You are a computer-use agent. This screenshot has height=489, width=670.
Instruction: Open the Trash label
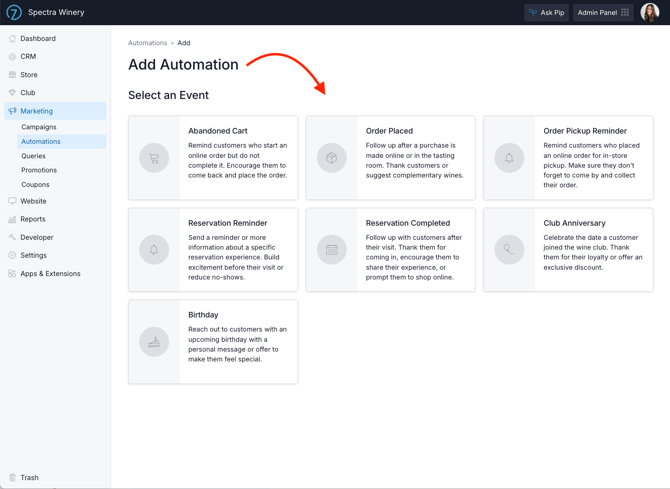(x=29, y=477)
